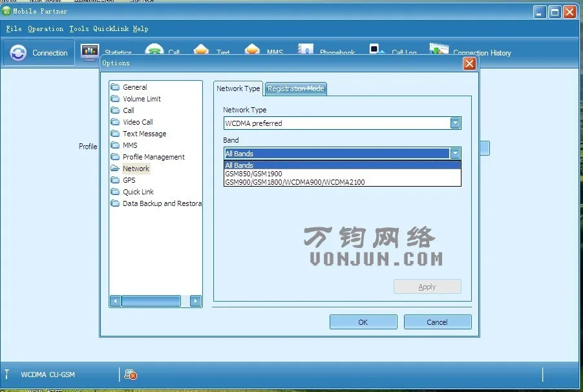The image size is (583, 392).
Task: Click the MMS envelope icon
Action: coord(252,49)
